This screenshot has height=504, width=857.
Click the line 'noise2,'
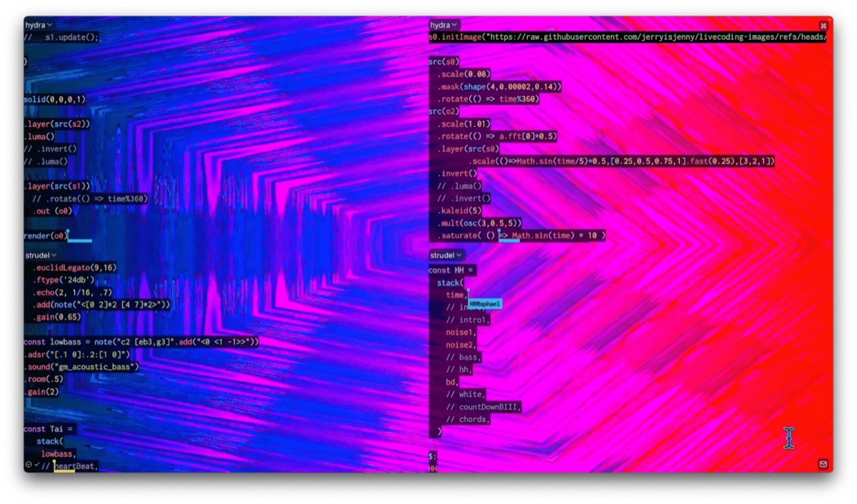point(461,345)
